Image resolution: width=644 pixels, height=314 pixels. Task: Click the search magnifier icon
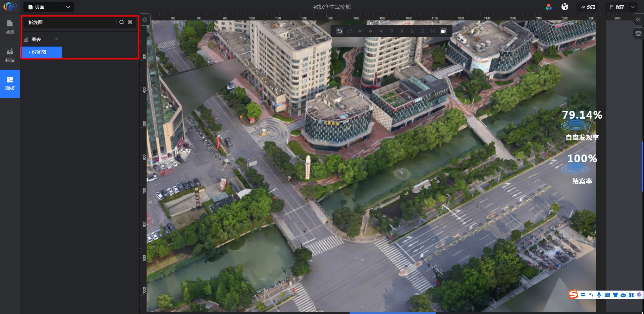[121, 22]
